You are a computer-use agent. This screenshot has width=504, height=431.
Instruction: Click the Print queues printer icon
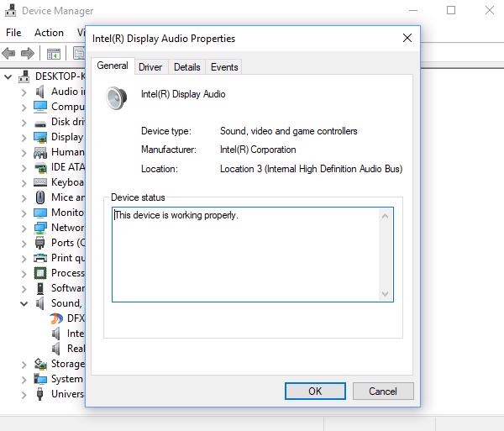pyautogui.click(x=40, y=258)
